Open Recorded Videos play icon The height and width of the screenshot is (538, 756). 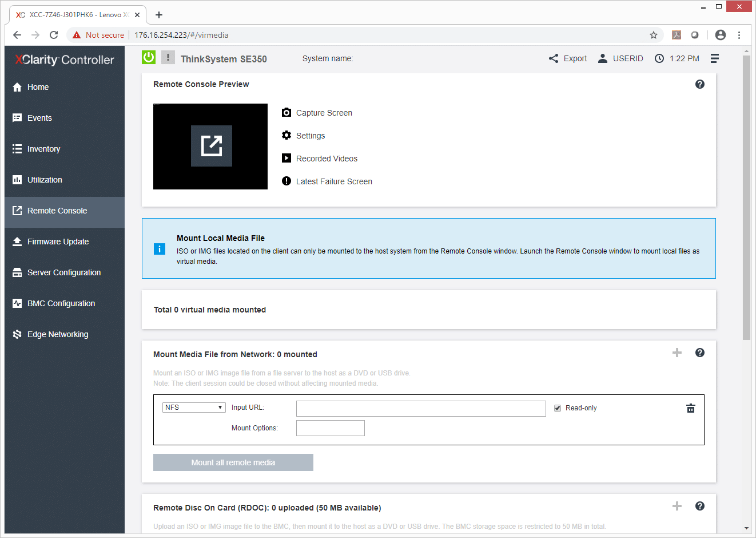[x=287, y=158]
